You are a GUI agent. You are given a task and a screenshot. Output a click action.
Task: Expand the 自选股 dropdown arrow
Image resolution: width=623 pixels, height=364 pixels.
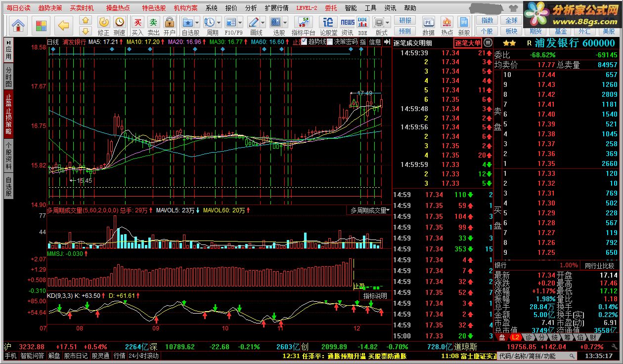[197, 23]
